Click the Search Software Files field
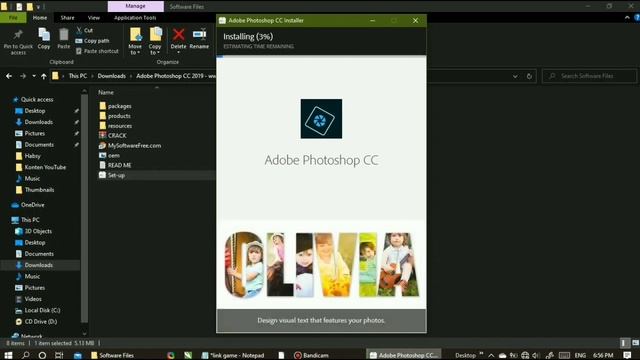This screenshot has height=360, width=640. click(x=589, y=76)
